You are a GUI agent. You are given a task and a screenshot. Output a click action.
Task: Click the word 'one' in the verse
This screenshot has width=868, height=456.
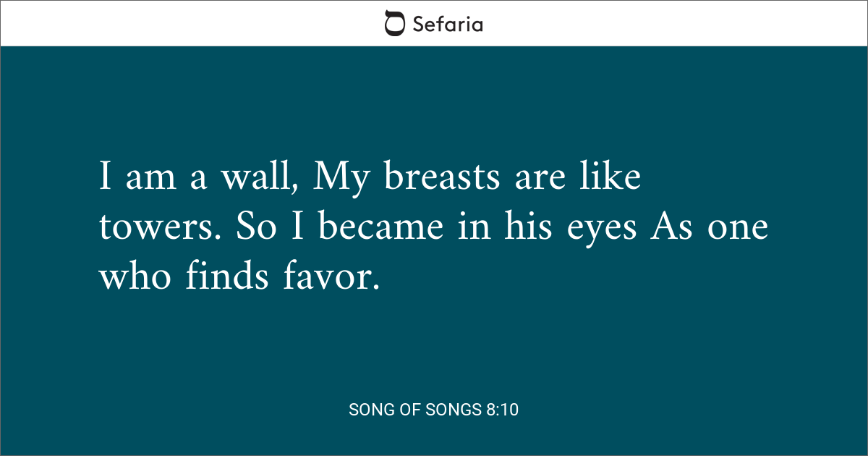(x=739, y=229)
